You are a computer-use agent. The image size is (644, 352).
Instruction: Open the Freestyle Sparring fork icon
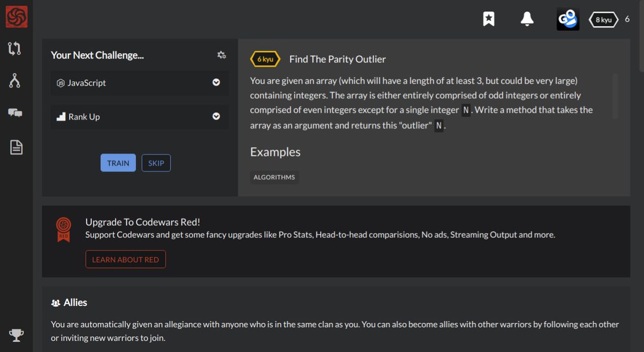click(x=15, y=81)
